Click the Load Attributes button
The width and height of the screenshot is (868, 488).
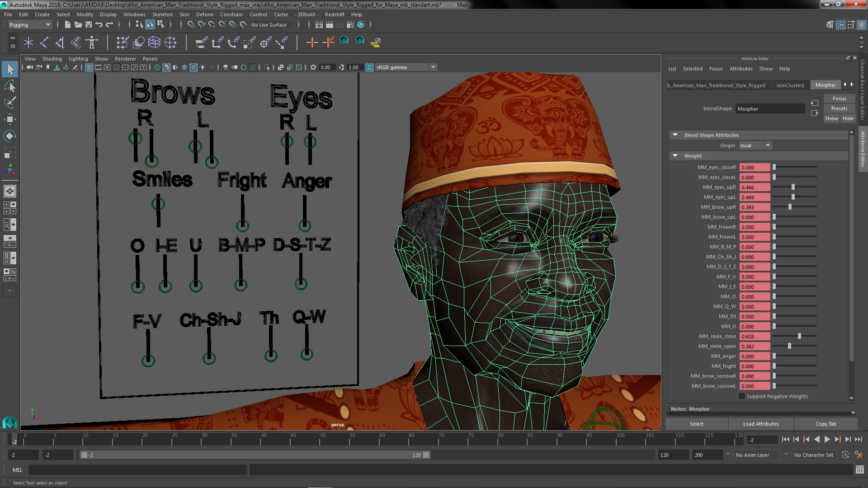[761, 424]
